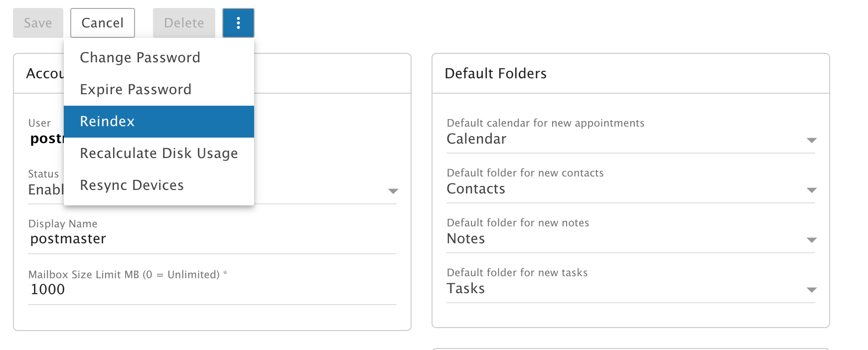Select Expire Password menu entry
Image resolution: width=868 pixels, height=350 pixels.
[159, 90]
